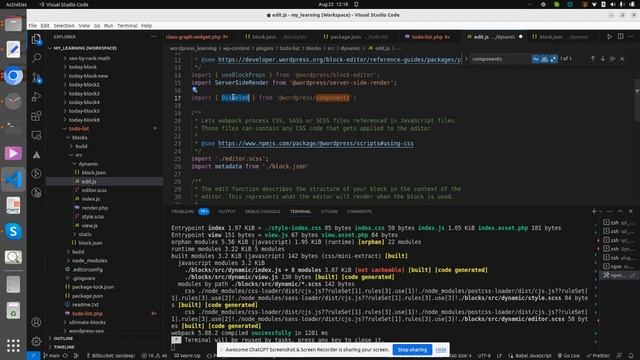The image size is (640, 360).
Task: Switch to the OUTPUT panel tab
Action: tap(227, 211)
